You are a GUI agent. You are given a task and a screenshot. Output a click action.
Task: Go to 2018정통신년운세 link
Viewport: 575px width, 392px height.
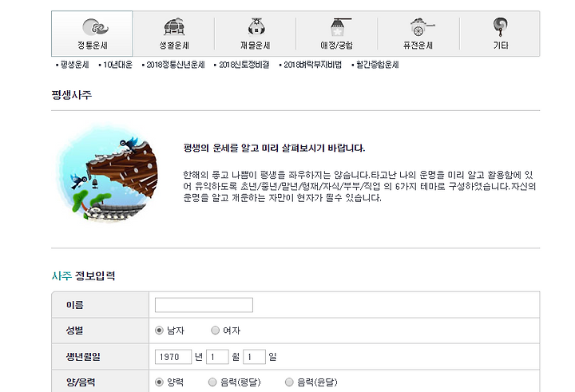tap(175, 65)
